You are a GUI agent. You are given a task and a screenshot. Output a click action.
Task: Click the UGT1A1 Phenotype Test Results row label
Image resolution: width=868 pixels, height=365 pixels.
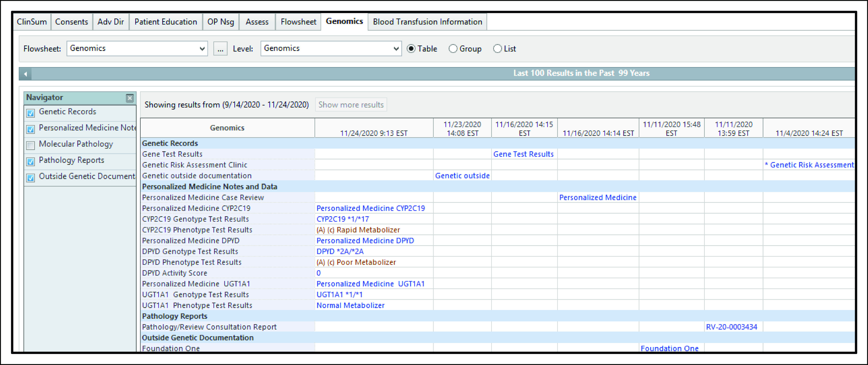click(x=197, y=305)
